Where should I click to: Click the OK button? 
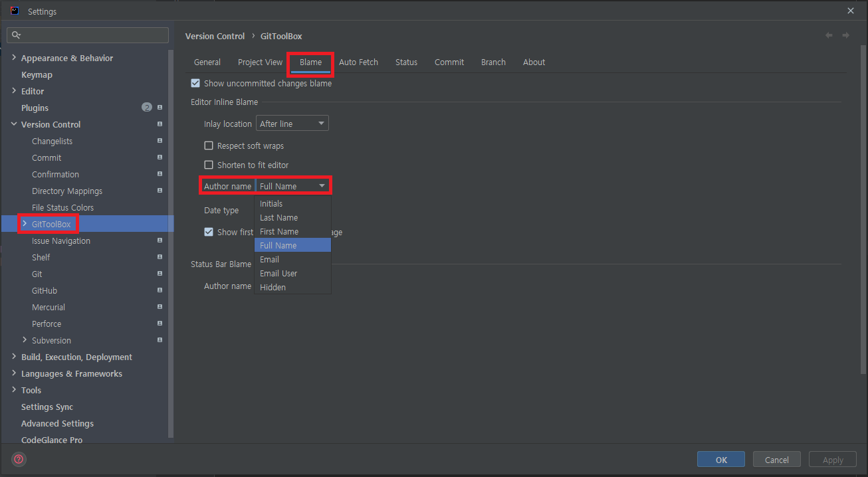721,459
